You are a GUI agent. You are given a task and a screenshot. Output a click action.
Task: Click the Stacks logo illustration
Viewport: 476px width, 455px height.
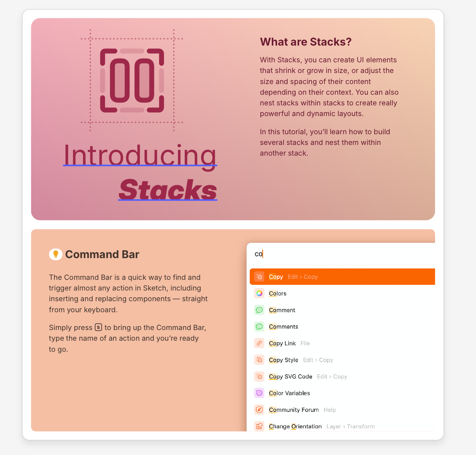(132, 80)
